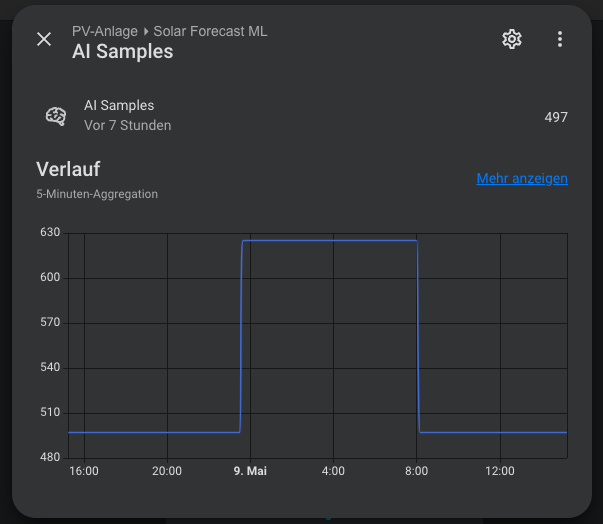Image resolution: width=603 pixels, height=524 pixels.
Task: Click the Vor 7 Stunden timestamp
Action: click(128, 125)
